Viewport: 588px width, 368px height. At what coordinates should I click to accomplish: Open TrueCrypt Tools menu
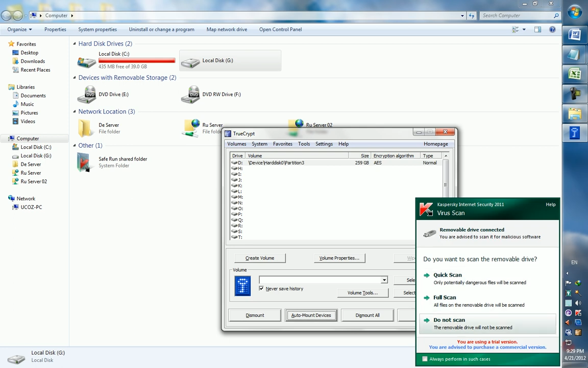tap(304, 144)
